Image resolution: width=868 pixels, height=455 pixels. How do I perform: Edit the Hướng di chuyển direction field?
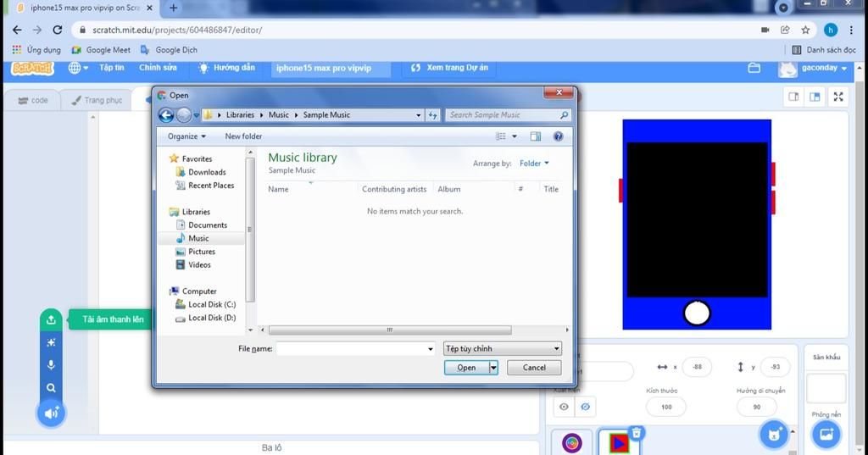pyautogui.click(x=757, y=407)
